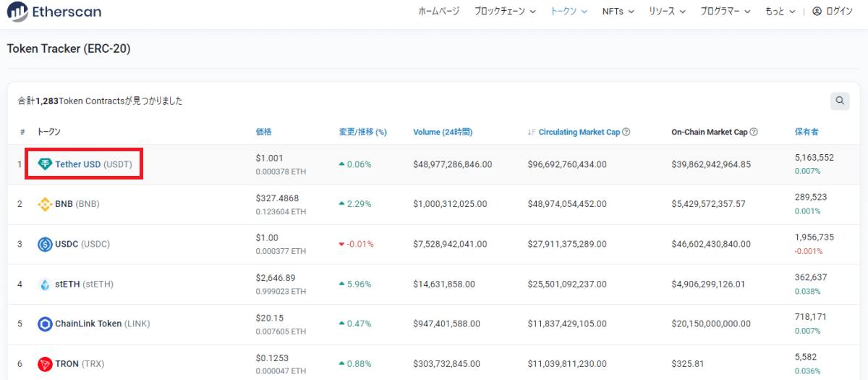
Task: Click the user icon next to ログイン
Action: pyautogui.click(x=817, y=12)
